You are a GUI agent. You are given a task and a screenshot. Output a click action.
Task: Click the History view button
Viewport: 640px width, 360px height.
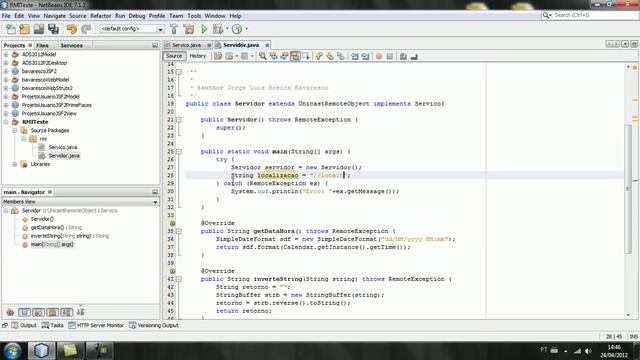click(x=198, y=56)
